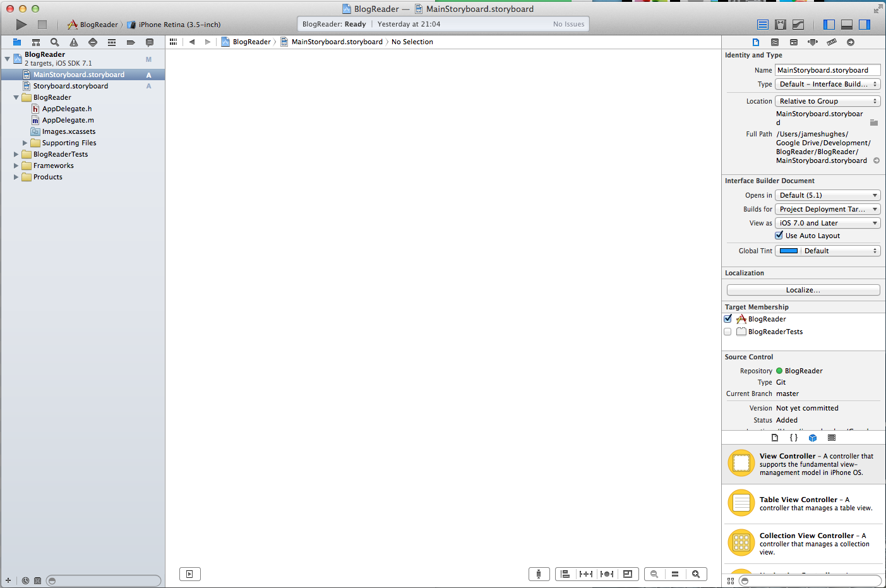Switch to the Assistant editor

(x=781, y=25)
